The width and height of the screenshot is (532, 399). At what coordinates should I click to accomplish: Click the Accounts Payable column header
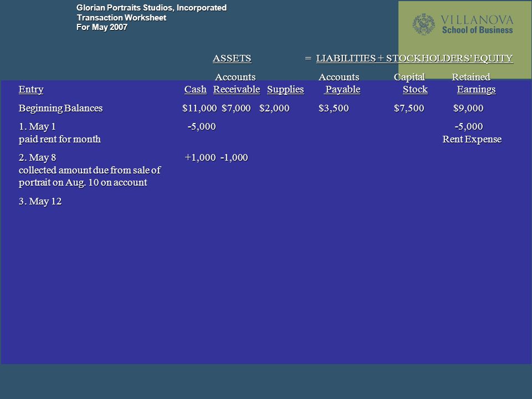coord(340,83)
